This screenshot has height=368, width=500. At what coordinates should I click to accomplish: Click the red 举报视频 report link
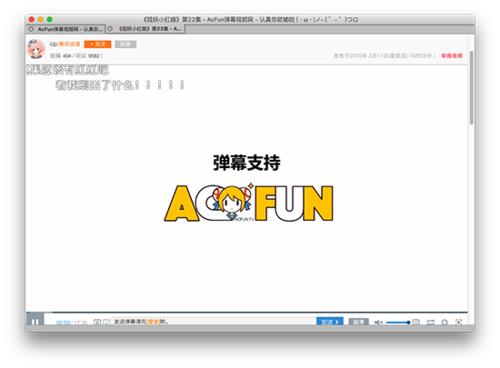pos(452,55)
